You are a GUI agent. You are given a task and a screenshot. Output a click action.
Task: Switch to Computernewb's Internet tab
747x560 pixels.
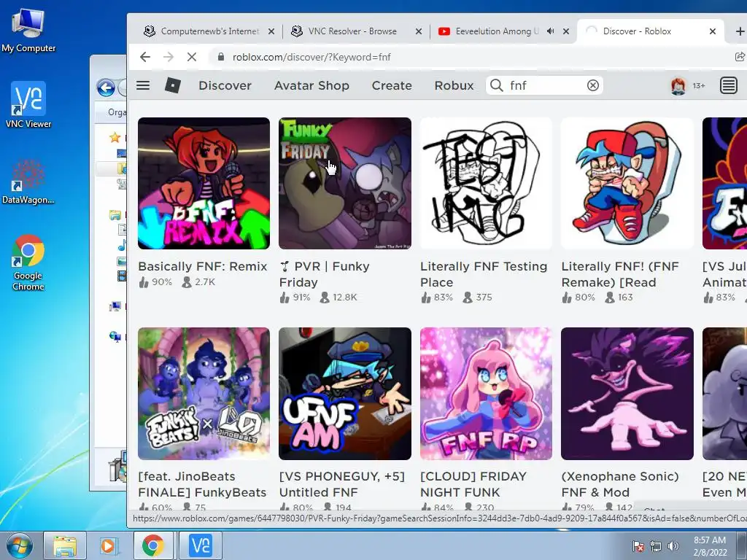coord(209,31)
